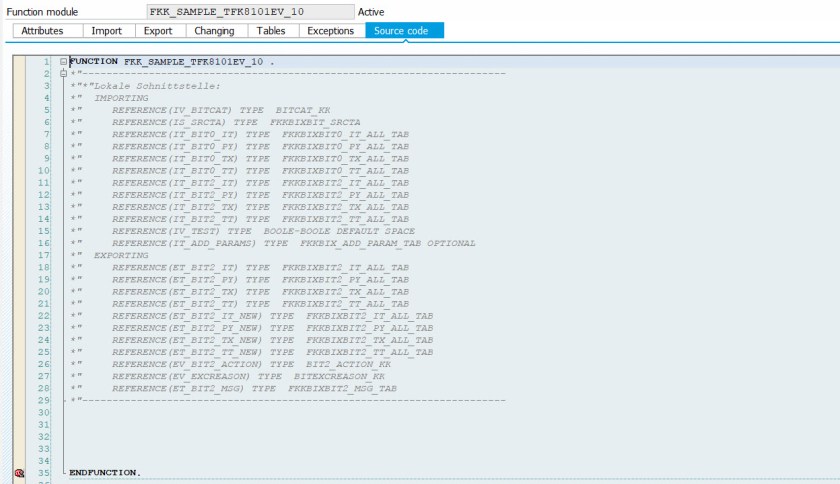Switch to the Exceptions tab
Image resolution: width=840 pixels, height=484 pixels.
[x=331, y=31]
